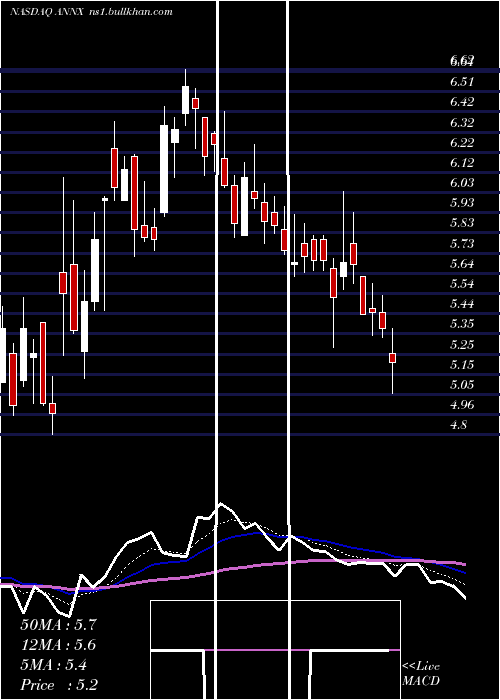
Task: Click the last red candlestick near 5.15
Action: coord(392,358)
